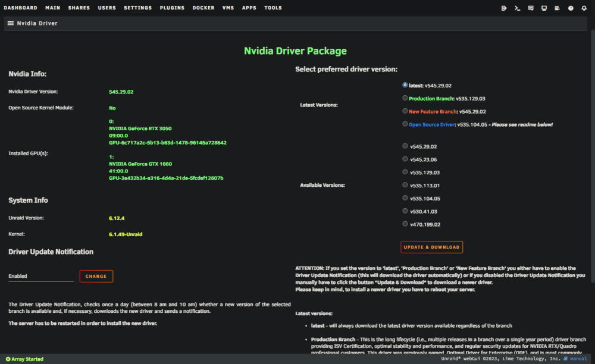This screenshot has width=595, height=364.
Task: Click the page vertical scrollbar
Action: (593, 155)
